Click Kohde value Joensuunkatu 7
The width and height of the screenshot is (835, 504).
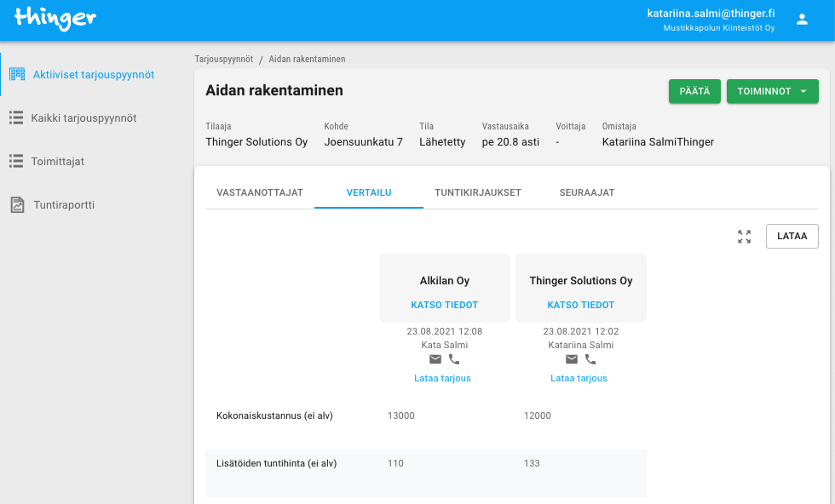coord(364,142)
